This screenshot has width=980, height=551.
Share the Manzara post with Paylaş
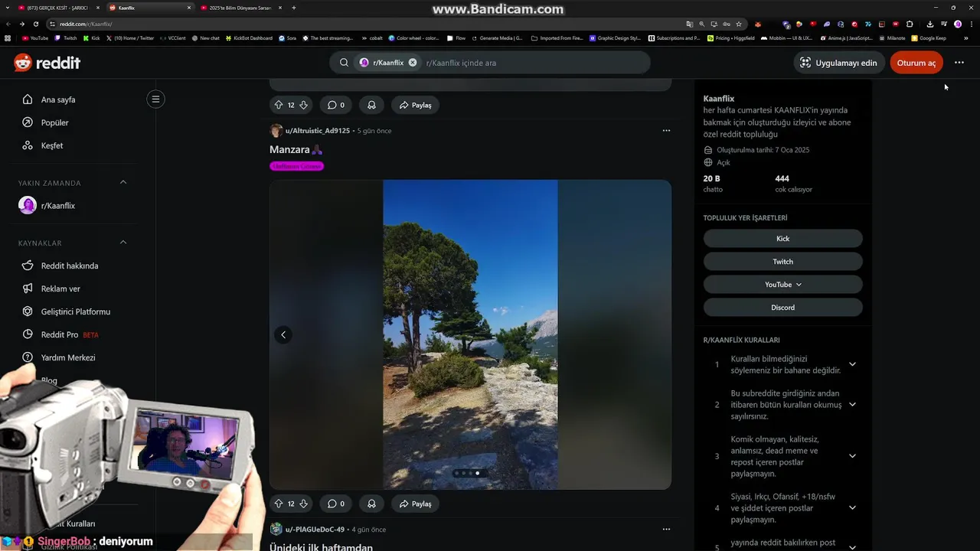(x=415, y=504)
